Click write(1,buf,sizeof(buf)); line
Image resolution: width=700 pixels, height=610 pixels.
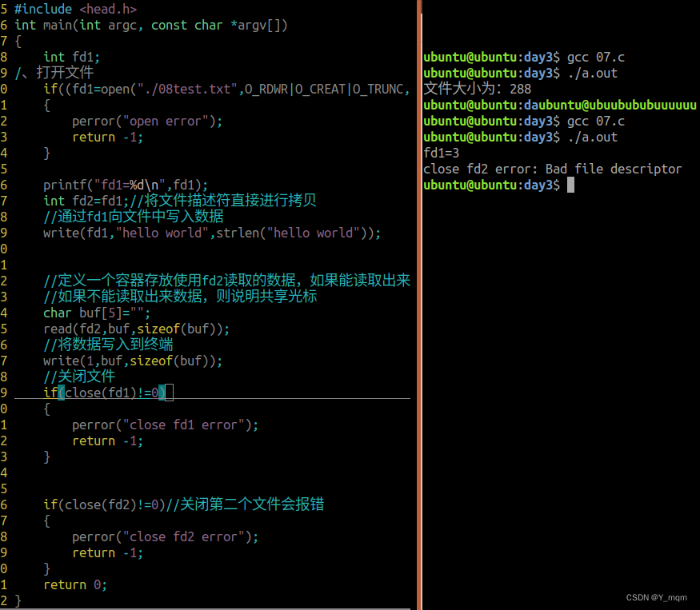(133, 361)
